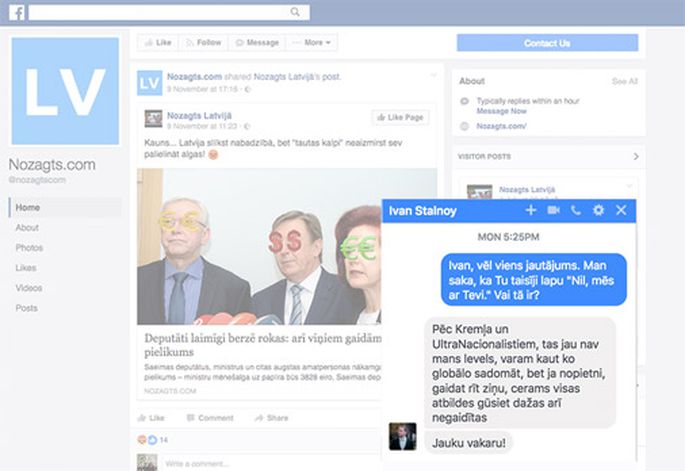Message the Nozagts.com page

pyautogui.click(x=257, y=42)
